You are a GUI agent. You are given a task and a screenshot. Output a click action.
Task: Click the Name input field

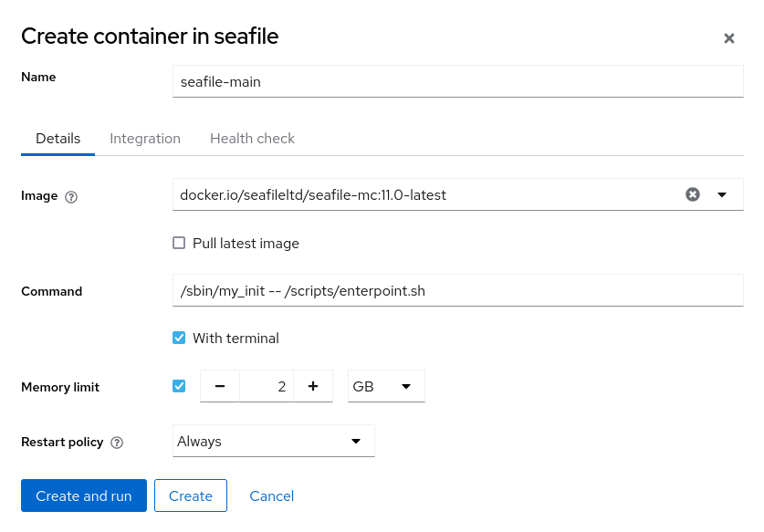pos(457,81)
